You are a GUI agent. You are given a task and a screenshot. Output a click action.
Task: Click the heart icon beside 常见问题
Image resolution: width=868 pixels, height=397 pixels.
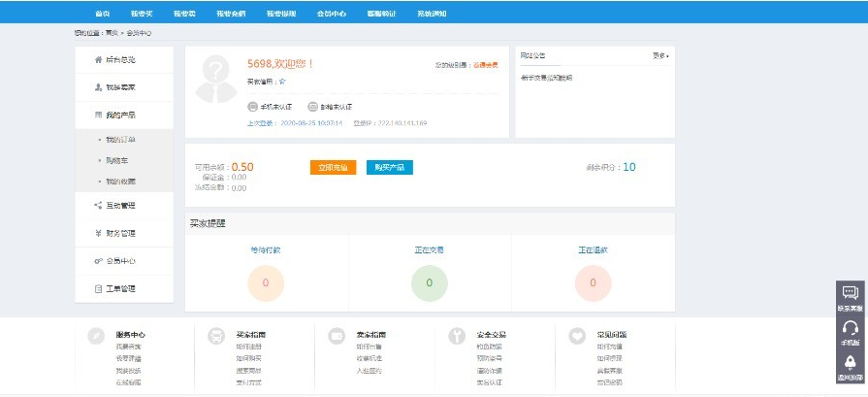(577, 336)
